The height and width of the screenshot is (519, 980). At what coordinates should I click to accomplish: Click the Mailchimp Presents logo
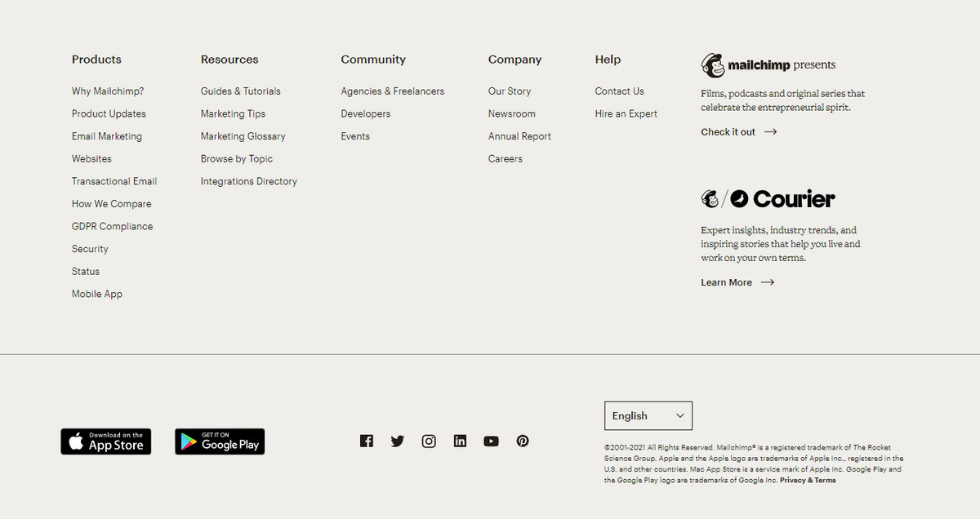click(768, 65)
